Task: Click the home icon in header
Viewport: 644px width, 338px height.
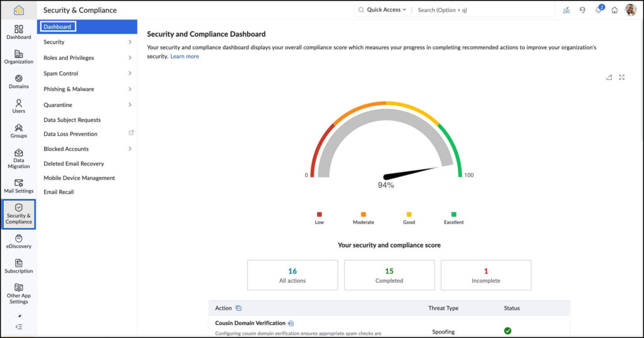Action: (x=614, y=10)
